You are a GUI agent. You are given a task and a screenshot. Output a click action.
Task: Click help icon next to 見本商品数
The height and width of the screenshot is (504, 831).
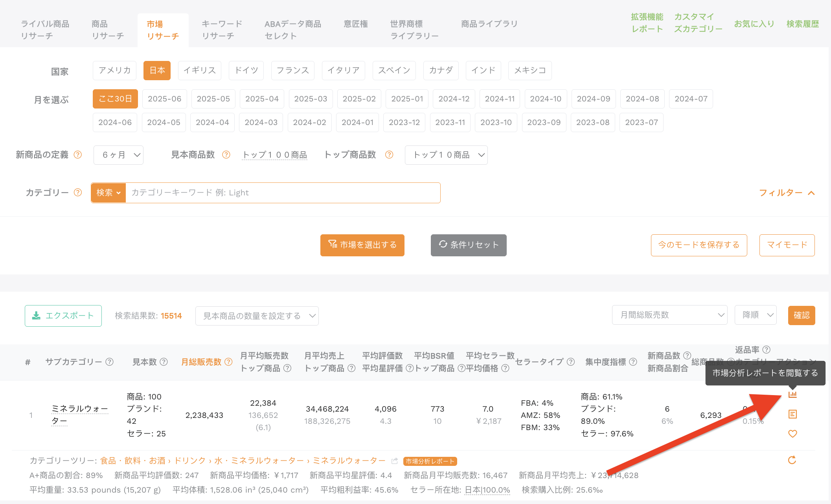[x=226, y=155]
